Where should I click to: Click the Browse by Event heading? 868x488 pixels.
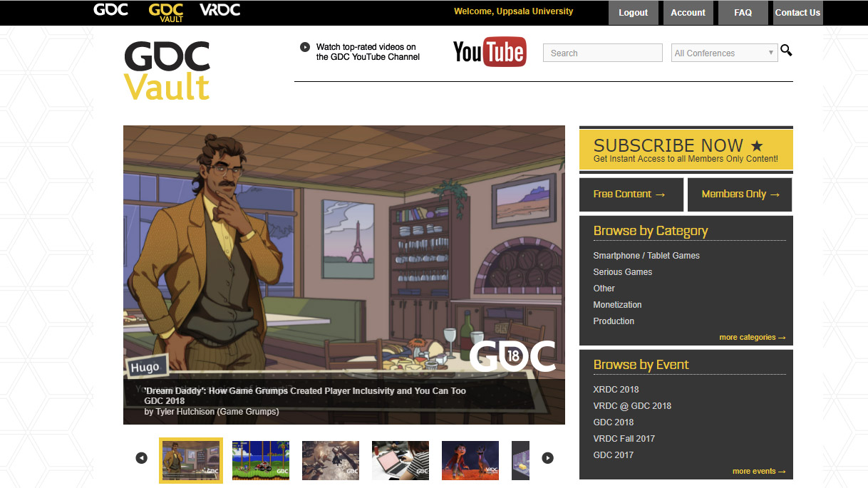pos(641,365)
